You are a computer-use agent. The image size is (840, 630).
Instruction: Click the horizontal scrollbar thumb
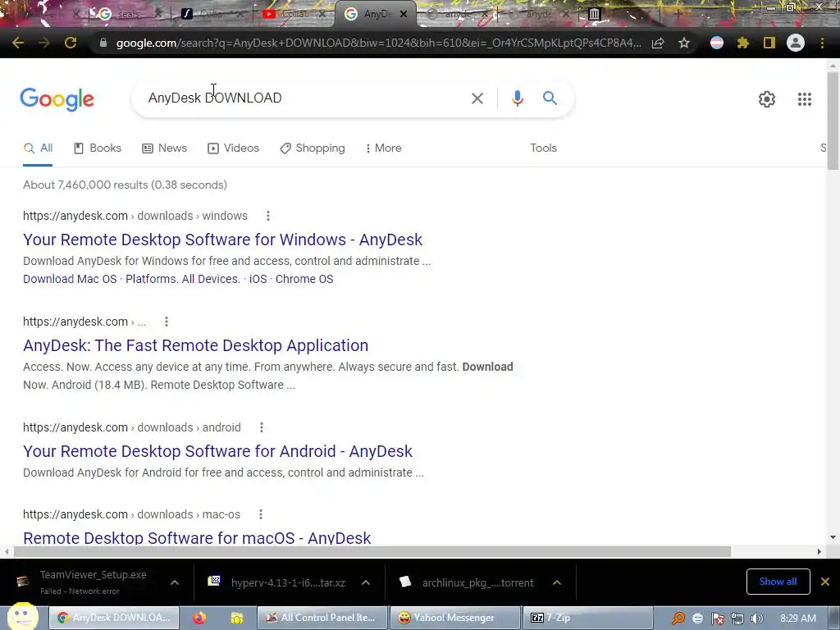(x=372, y=552)
